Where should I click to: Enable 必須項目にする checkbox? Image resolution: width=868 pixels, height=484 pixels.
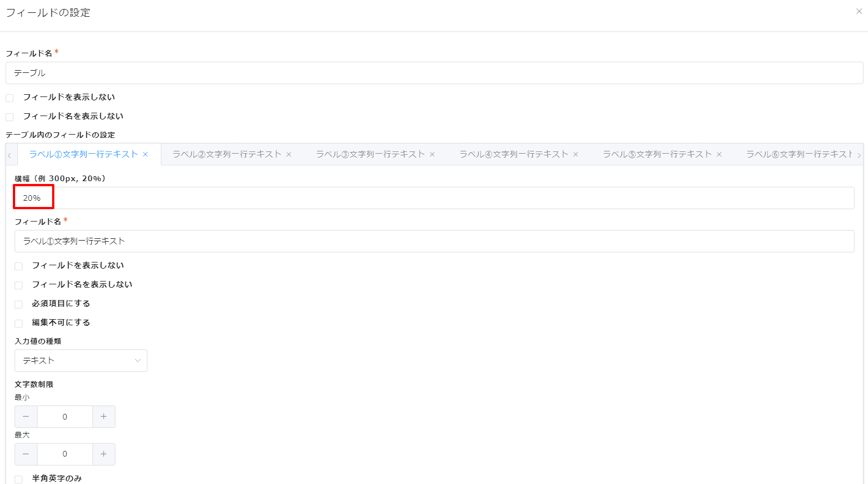coord(18,305)
